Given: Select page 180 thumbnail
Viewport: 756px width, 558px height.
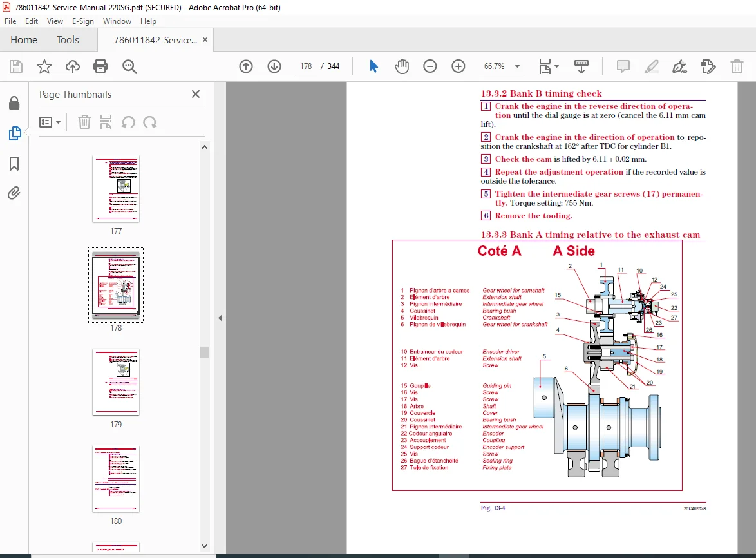Looking at the screenshot, I should (116, 478).
